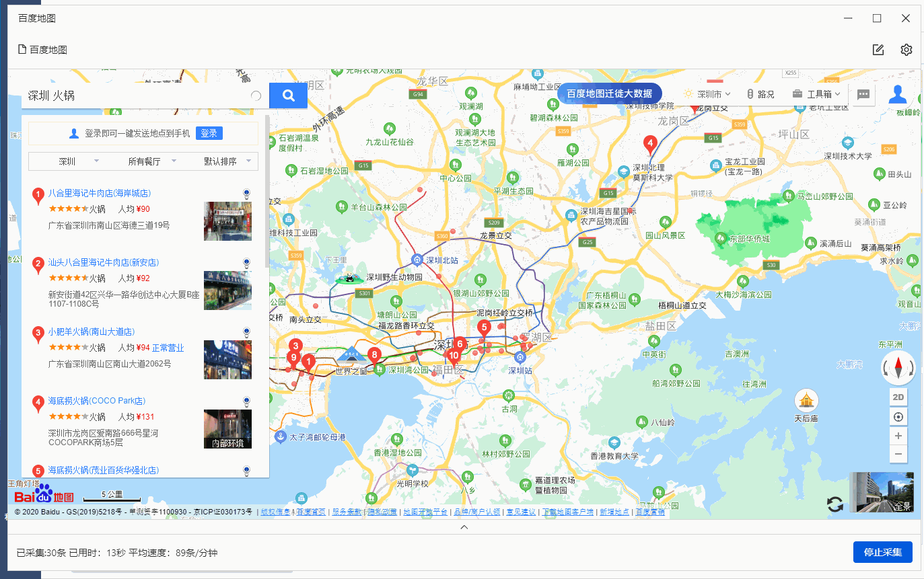Image resolution: width=924 pixels, height=579 pixels.
Task: Open 内部环境 photo of COCO Park店
Action: (227, 429)
